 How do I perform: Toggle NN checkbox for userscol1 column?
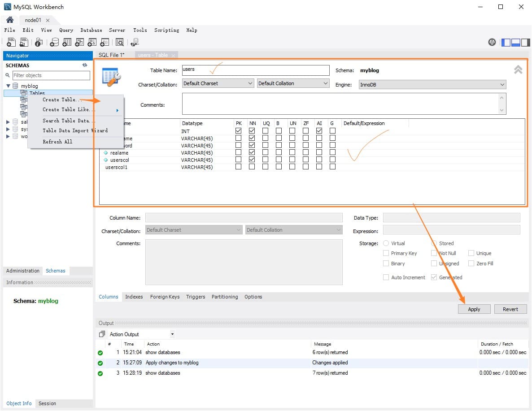[252, 167]
